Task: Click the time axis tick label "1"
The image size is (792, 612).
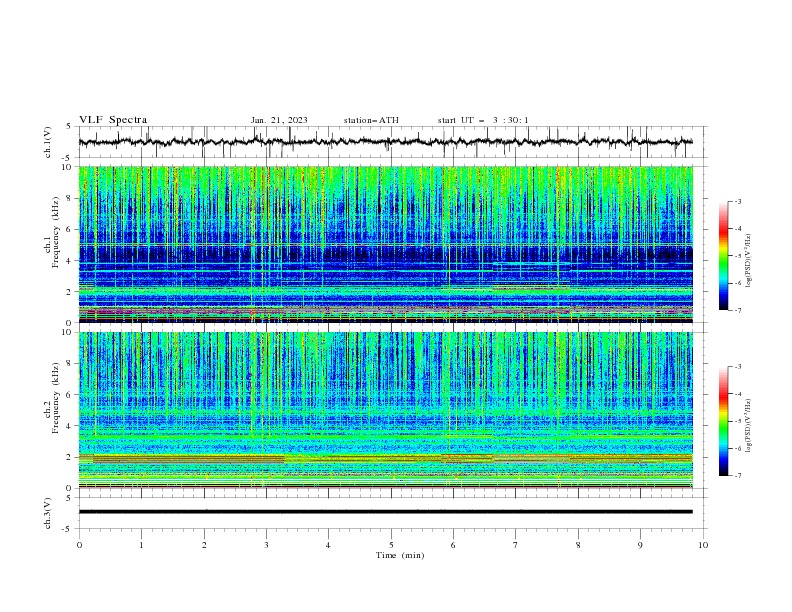Action: [x=141, y=545]
